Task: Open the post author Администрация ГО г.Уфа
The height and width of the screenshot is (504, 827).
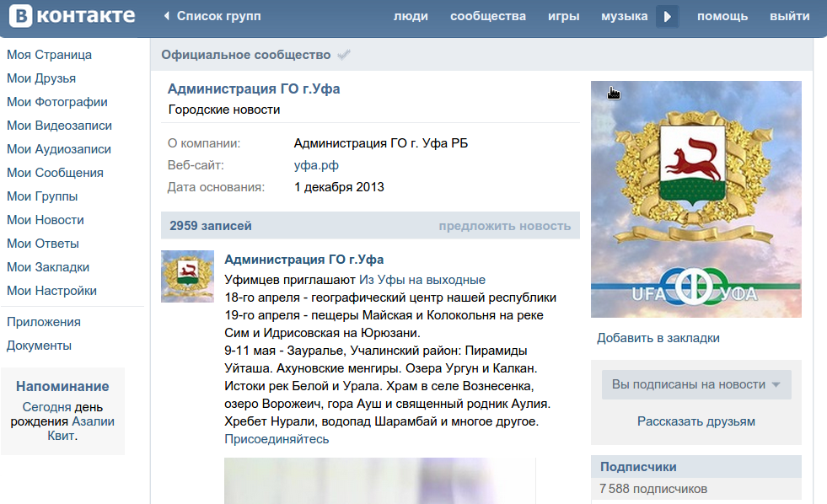Action: click(x=303, y=260)
